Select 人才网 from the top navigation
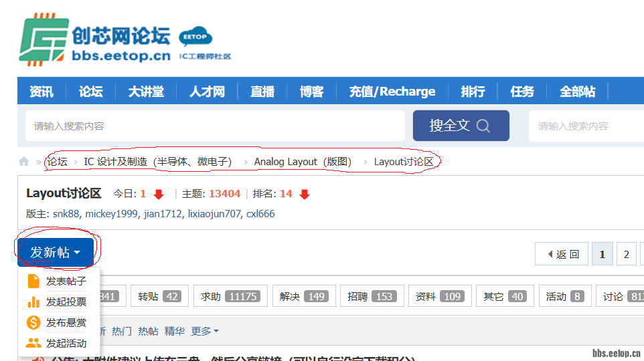This screenshot has height=361, width=644. 207,92
